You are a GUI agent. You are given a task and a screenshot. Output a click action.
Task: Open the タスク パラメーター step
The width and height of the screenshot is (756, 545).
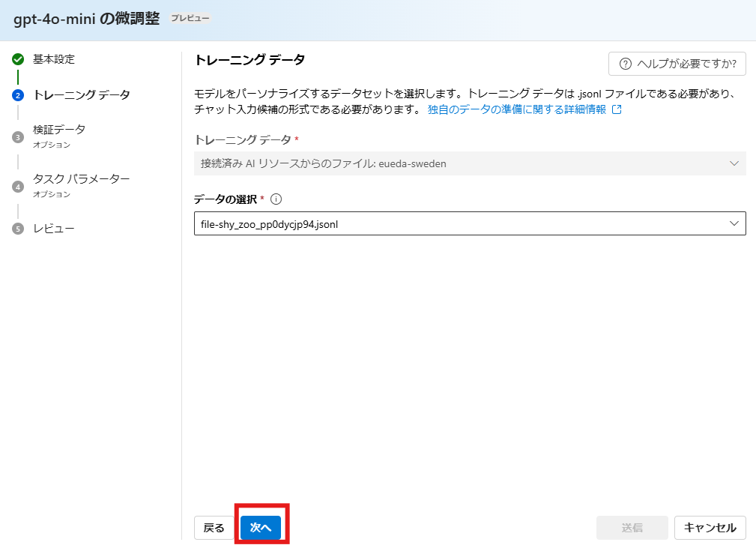click(82, 179)
